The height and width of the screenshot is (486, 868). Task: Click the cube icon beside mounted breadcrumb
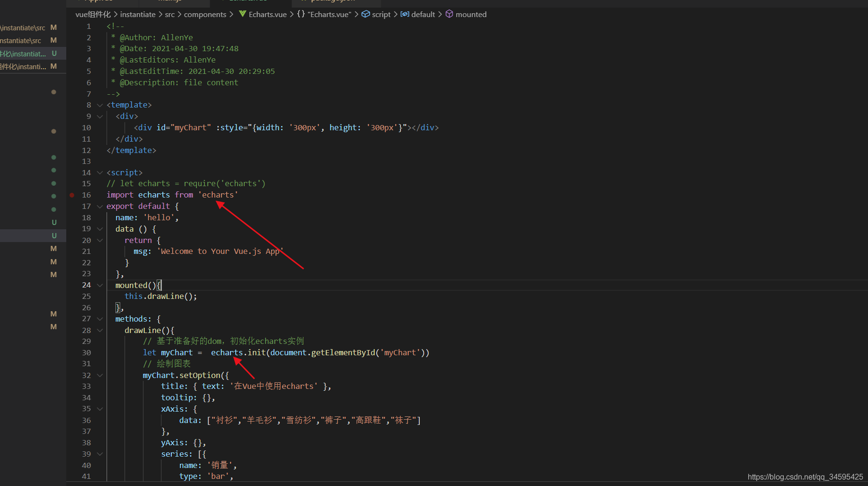(449, 14)
